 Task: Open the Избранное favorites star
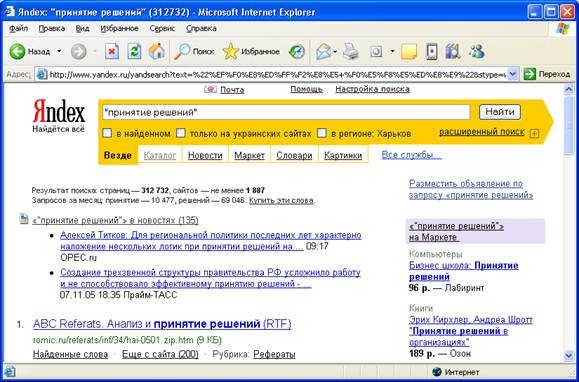(251, 52)
